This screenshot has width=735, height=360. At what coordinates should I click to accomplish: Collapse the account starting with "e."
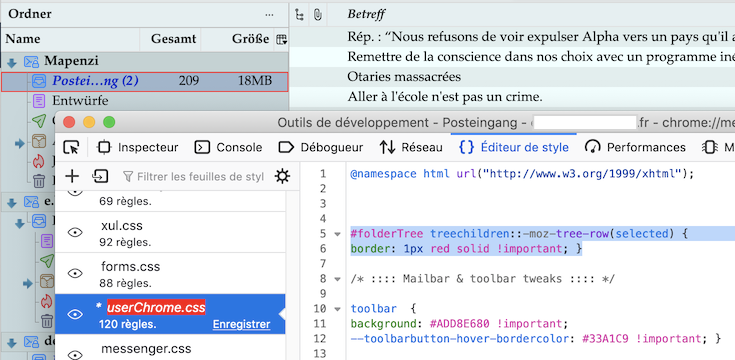pyautogui.click(x=12, y=202)
